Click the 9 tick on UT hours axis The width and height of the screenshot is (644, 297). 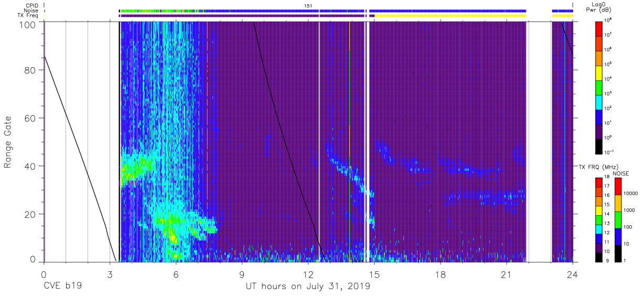click(x=242, y=274)
